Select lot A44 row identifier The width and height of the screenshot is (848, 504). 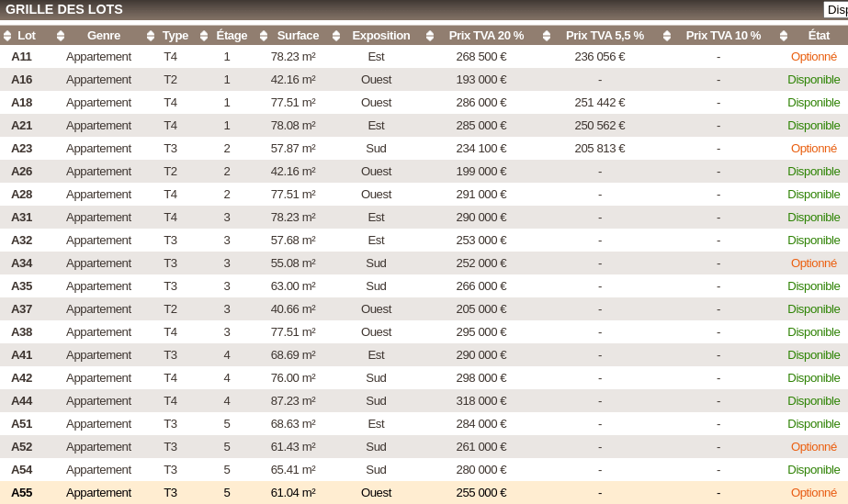(21, 401)
